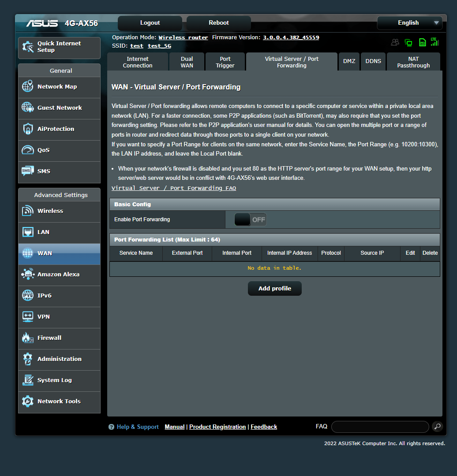Open the Product Registration link

(217, 427)
